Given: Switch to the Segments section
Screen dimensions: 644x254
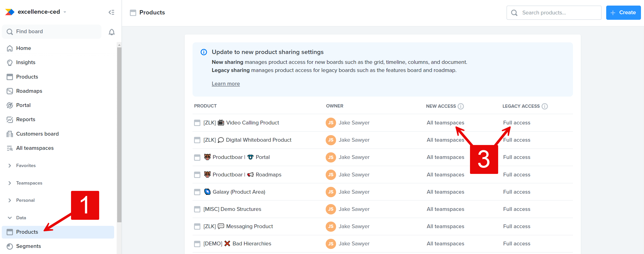Looking at the screenshot, I should pos(28,246).
